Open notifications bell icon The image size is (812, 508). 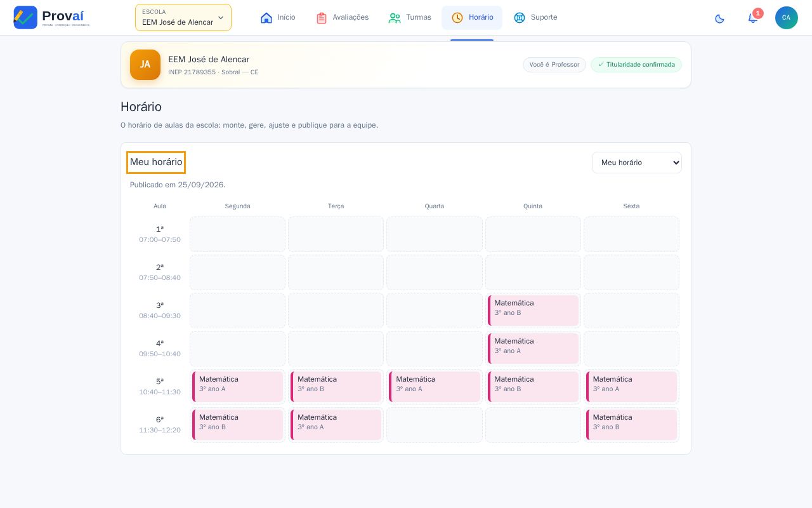[753, 18]
